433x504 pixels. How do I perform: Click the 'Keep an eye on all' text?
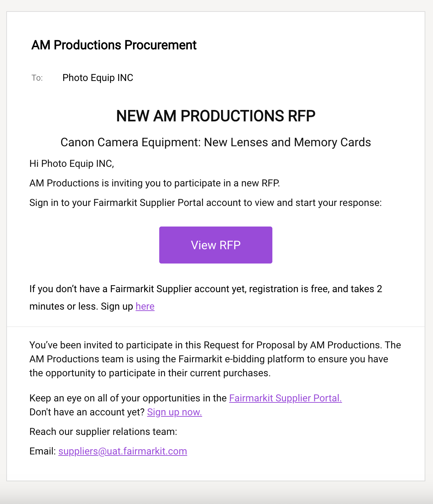pyautogui.click(x=128, y=398)
